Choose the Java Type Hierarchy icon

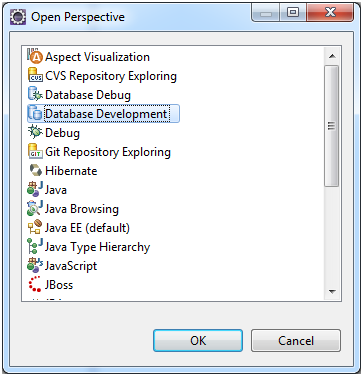35,247
